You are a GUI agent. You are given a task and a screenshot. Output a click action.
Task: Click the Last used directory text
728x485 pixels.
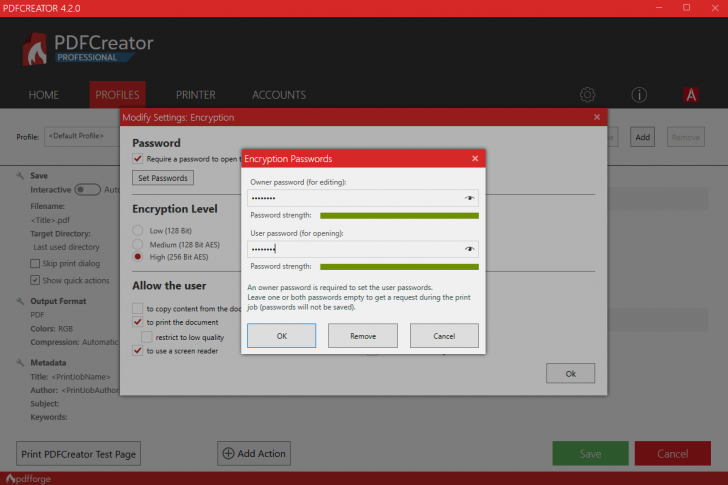coord(66,247)
